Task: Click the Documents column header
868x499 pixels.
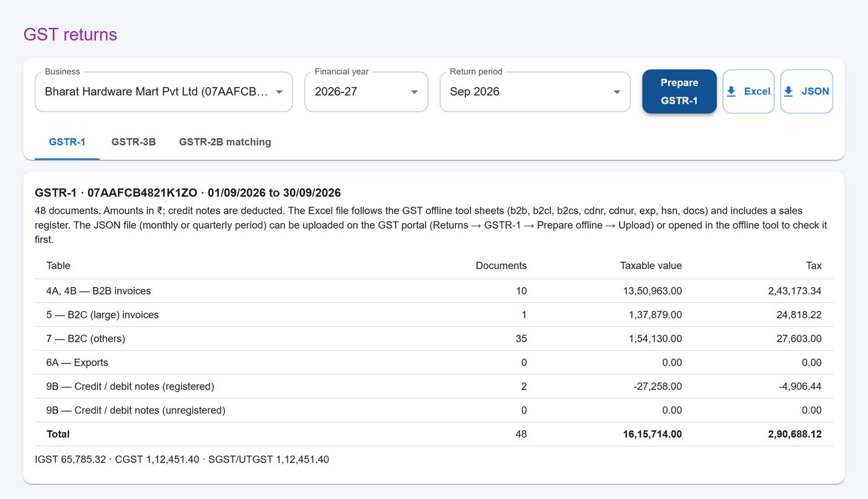Action: click(x=501, y=265)
